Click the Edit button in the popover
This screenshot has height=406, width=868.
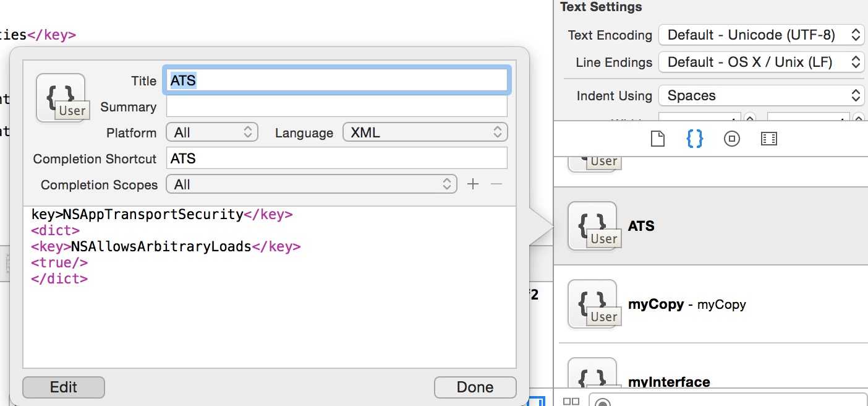pos(64,387)
